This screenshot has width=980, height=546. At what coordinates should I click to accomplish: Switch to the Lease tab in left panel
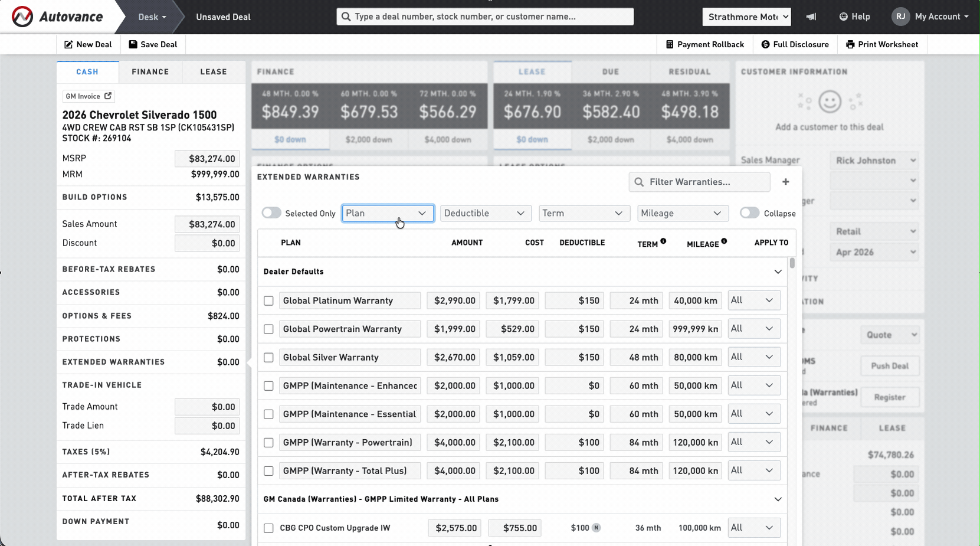tap(214, 71)
